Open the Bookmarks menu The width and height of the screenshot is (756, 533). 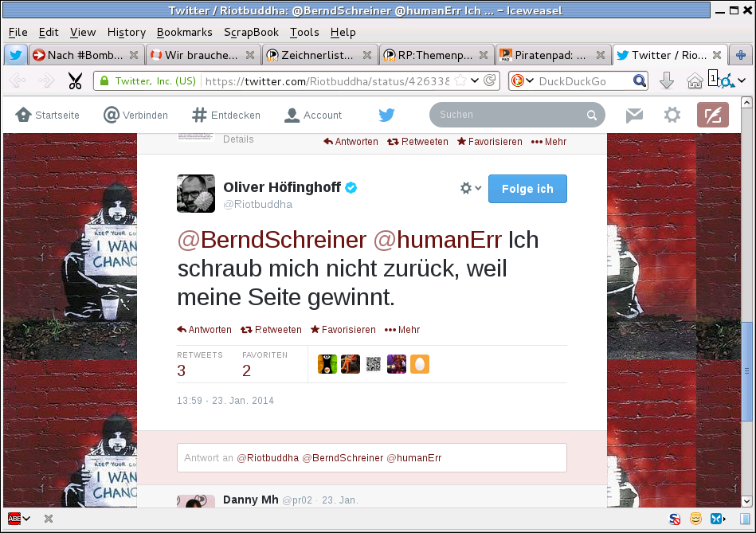[x=184, y=33]
